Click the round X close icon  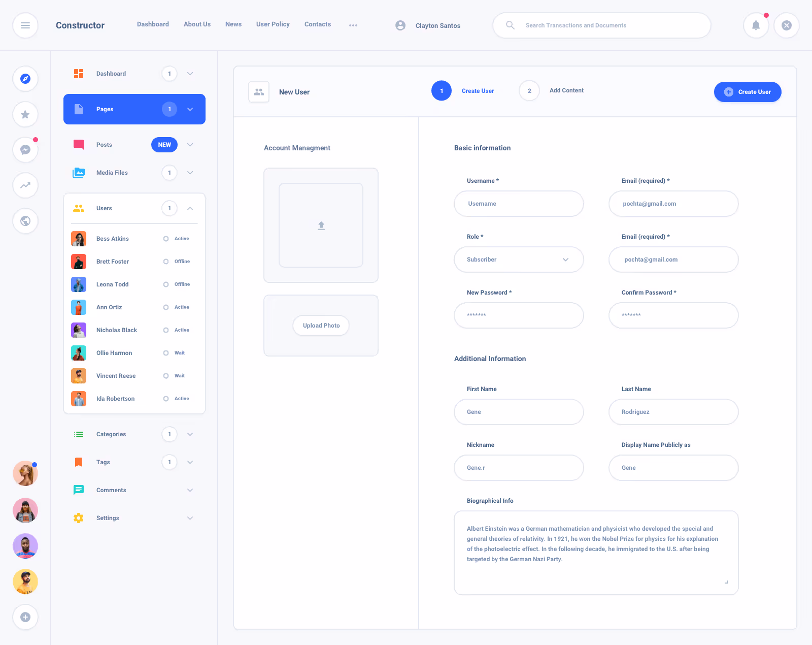coord(787,25)
